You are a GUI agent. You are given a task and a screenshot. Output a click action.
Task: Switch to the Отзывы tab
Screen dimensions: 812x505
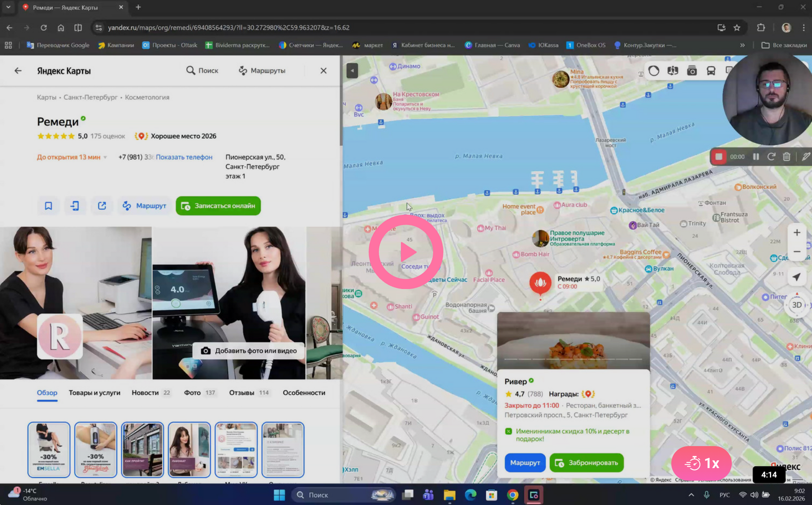249,393
